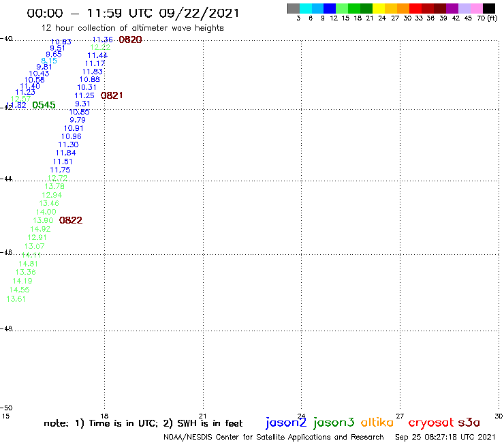Click the green value 14.92

(x=40, y=229)
